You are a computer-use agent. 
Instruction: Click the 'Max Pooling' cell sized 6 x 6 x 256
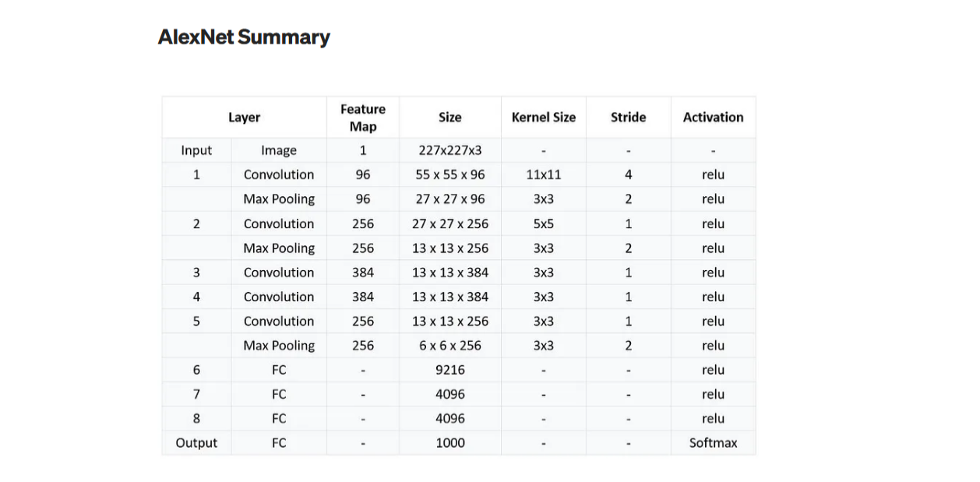click(x=279, y=345)
